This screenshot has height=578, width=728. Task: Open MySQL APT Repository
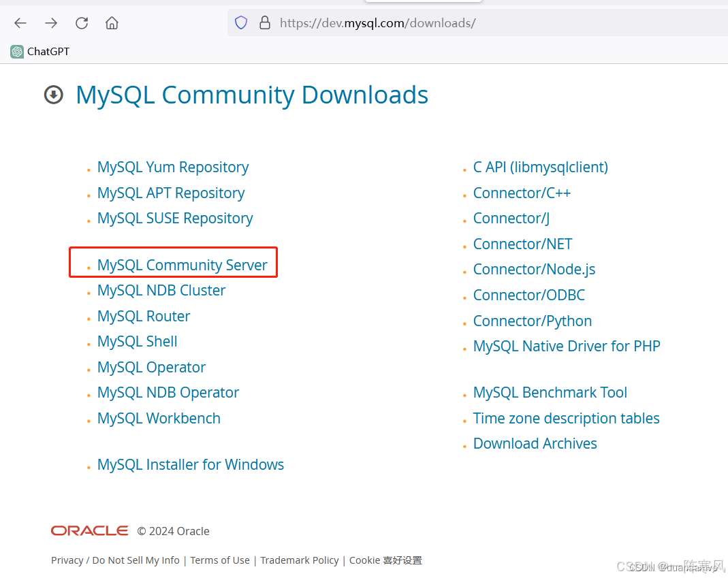(171, 193)
